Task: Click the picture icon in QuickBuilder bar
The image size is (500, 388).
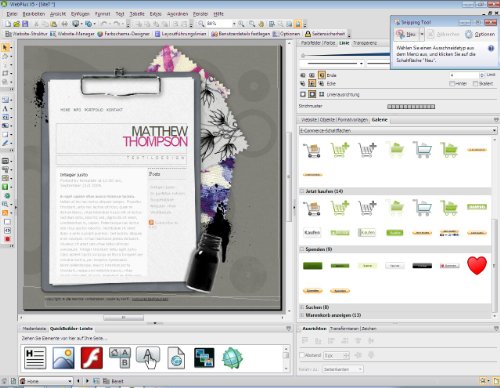Action: pos(63,358)
